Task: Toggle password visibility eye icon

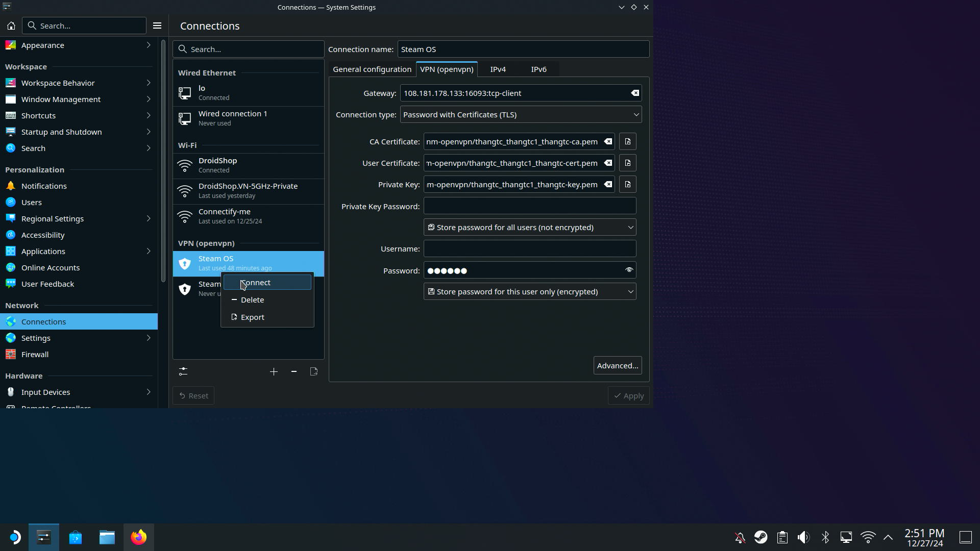Action: click(629, 270)
